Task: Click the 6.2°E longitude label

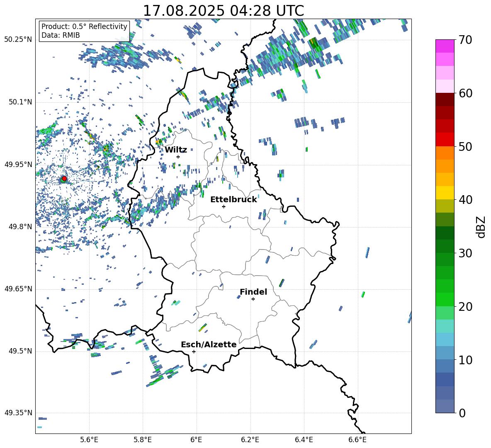Action: point(250,440)
